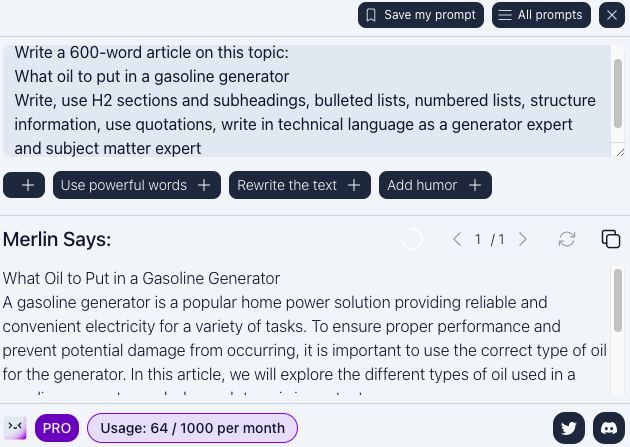630x447 pixels.
Task: Click the resize handle of the prompt box
Action: [618, 152]
